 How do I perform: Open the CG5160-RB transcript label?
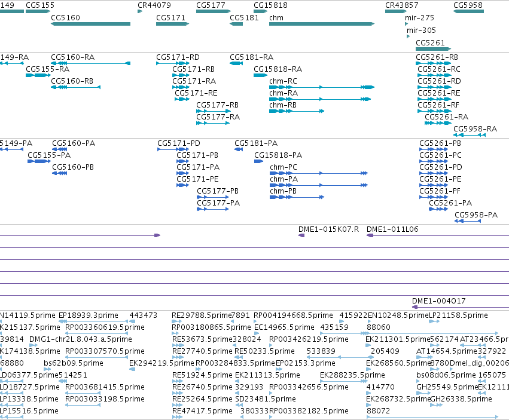tap(72, 81)
